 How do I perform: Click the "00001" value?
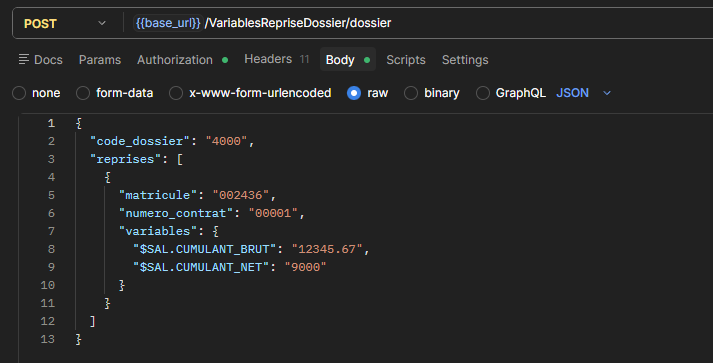pos(273,213)
